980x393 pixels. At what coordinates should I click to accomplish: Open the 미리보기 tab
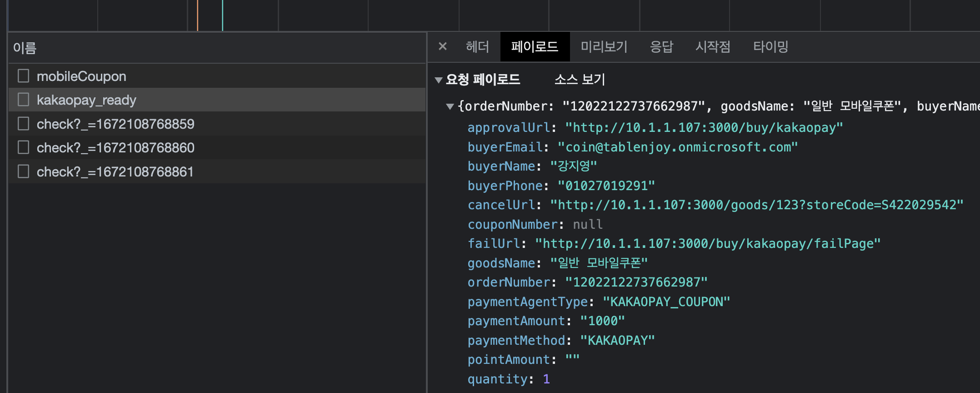[x=604, y=46]
